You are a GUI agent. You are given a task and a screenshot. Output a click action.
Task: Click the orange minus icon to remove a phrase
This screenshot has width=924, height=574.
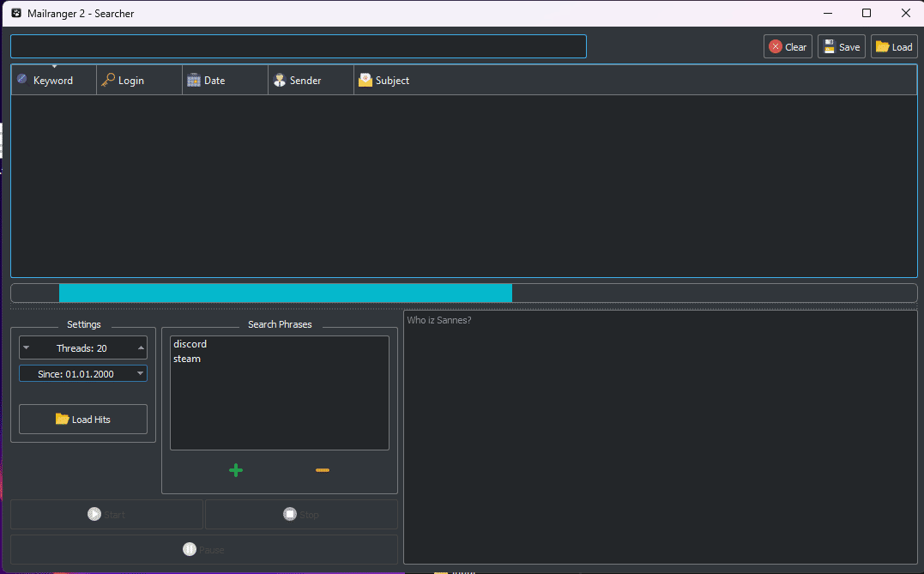[x=323, y=470]
